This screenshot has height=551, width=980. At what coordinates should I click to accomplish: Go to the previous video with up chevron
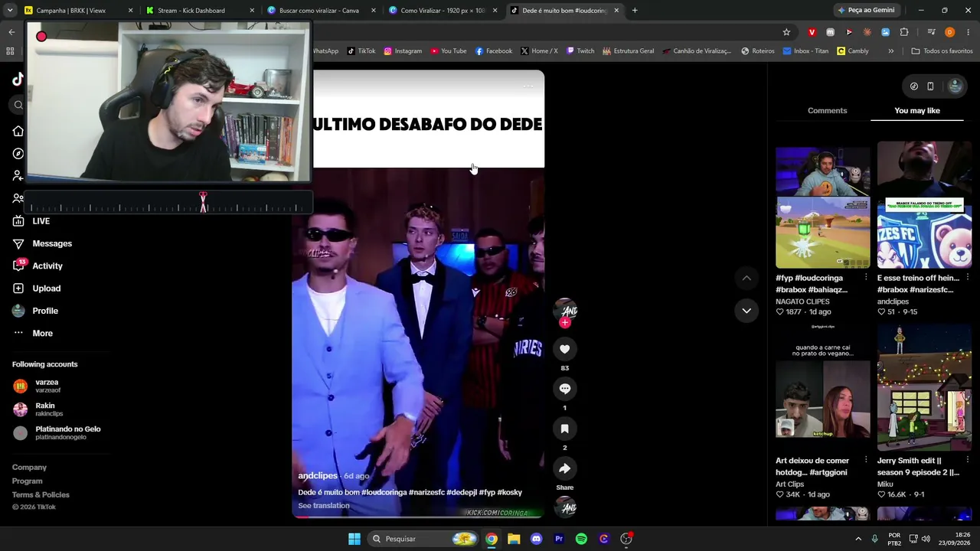tap(746, 278)
